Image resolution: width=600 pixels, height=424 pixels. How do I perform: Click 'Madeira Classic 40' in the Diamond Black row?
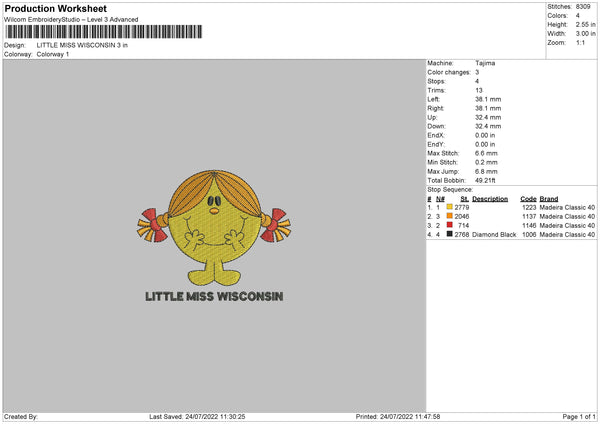[x=567, y=234]
